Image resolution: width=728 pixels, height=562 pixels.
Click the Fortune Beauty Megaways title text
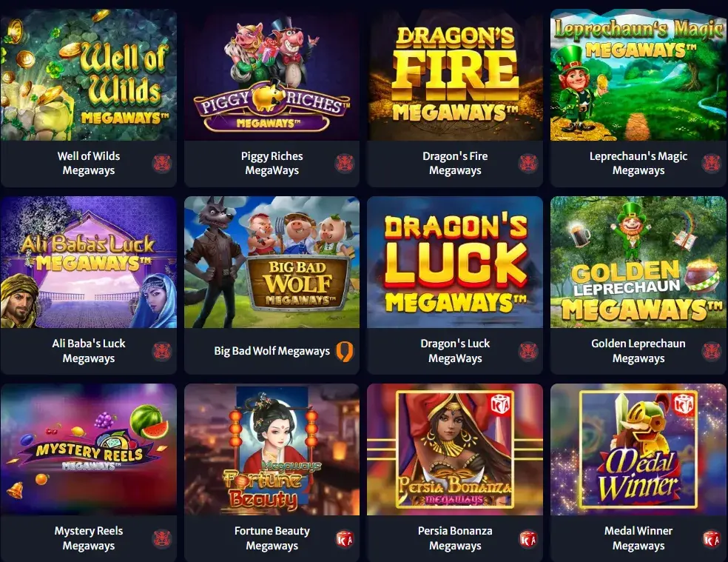point(272,538)
